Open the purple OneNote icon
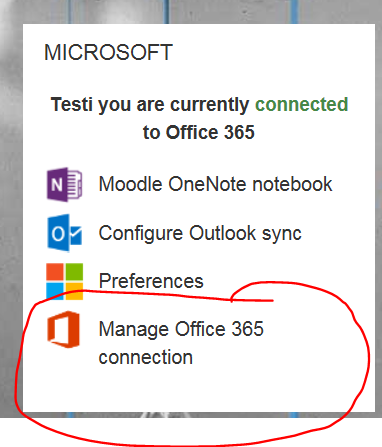This screenshot has height=447, width=382. 64,184
